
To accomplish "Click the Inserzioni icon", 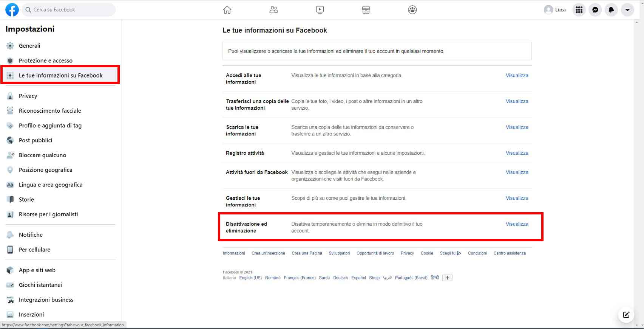I will pyautogui.click(x=10, y=315).
